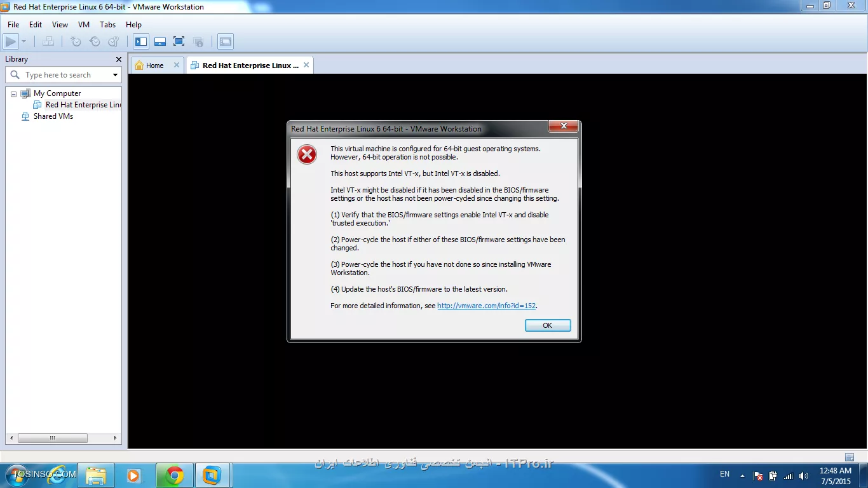Open the Help menu
Screen dimensions: 868x488
click(x=133, y=25)
